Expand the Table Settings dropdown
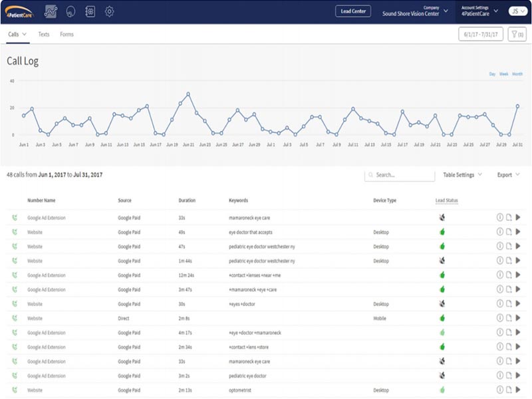The width and height of the screenshot is (532, 399). pos(462,175)
